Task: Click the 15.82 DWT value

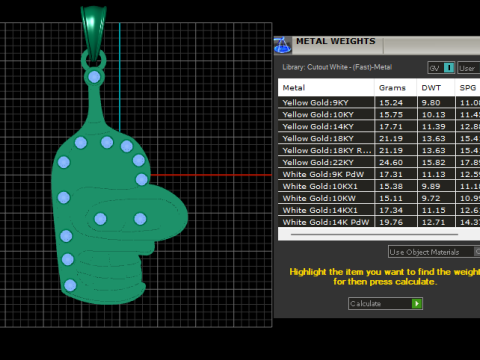Action: coord(433,162)
